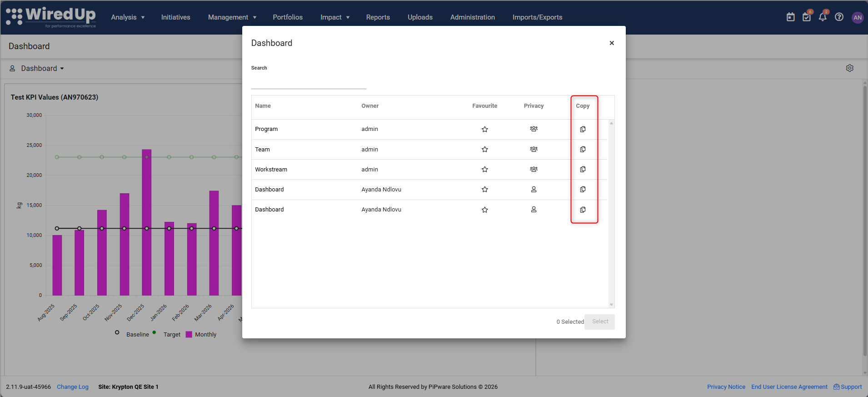This screenshot has height=397, width=868.
Task: Click the Dec-2025 monthly bar
Action: (x=146, y=222)
